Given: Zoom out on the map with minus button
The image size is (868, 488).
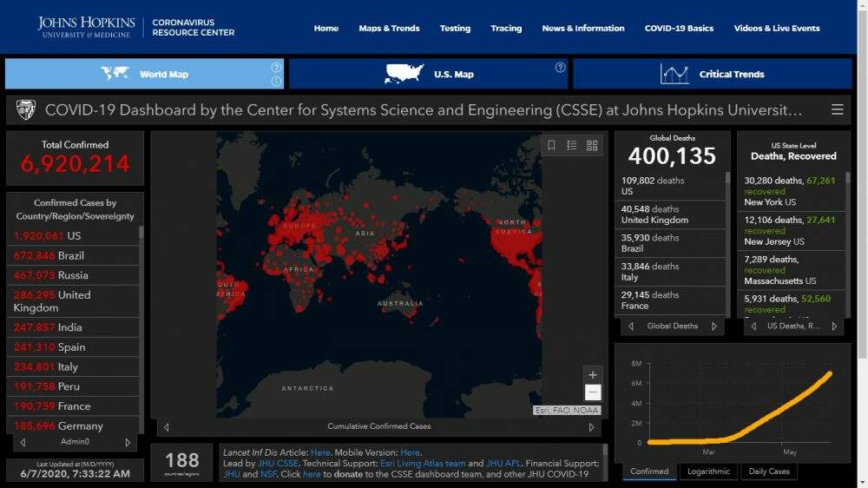Looking at the screenshot, I should tap(592, 392).
